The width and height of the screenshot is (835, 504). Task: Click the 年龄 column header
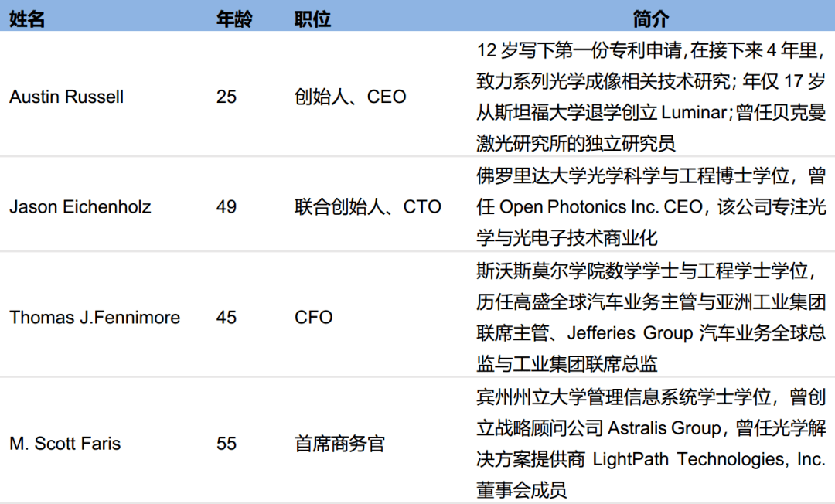(234, 19)
